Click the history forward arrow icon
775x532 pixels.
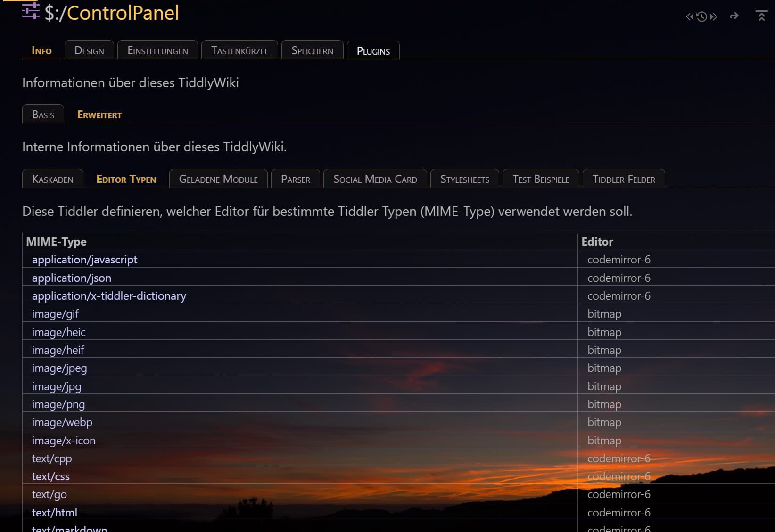(x=713, y=16)
